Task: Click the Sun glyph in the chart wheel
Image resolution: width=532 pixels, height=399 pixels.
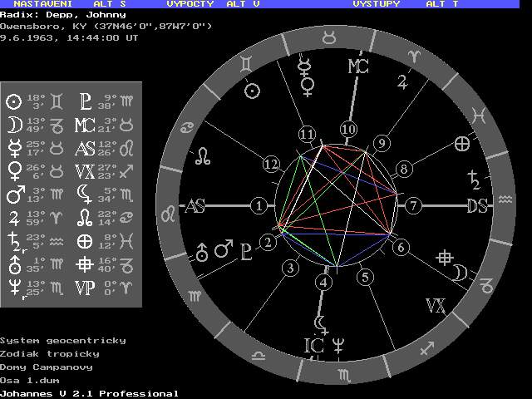Action: [252, 90]
